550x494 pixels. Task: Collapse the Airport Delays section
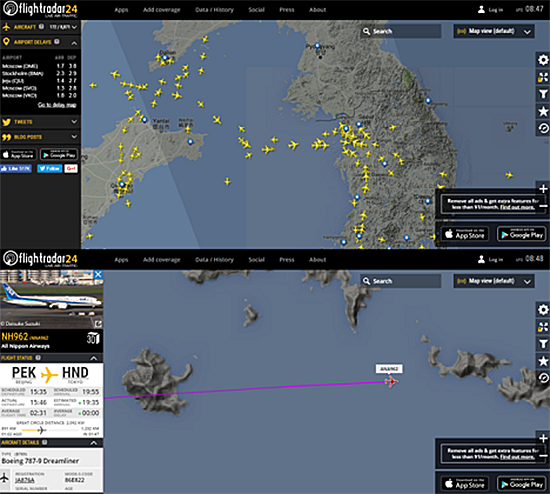click(x=74, y=43)
